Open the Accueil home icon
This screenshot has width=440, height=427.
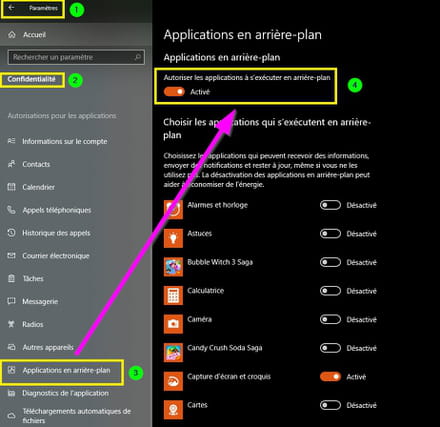click(12, 35)
